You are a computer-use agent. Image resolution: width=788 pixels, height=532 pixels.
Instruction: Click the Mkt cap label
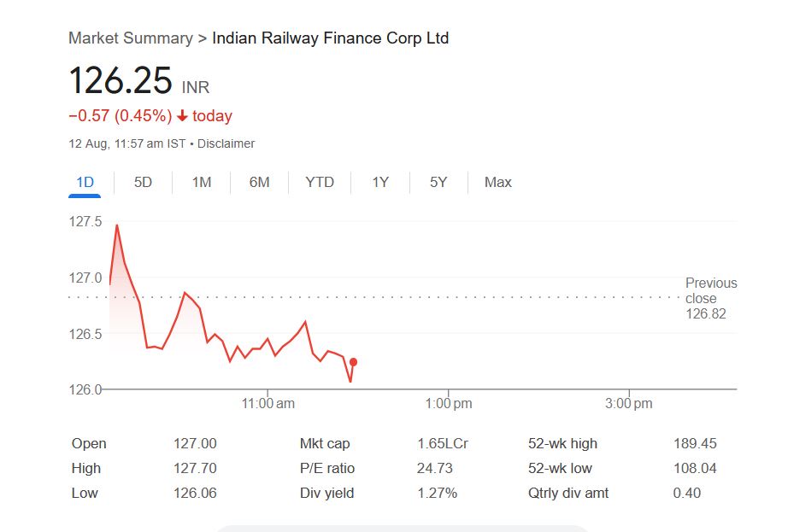(325, 443)
